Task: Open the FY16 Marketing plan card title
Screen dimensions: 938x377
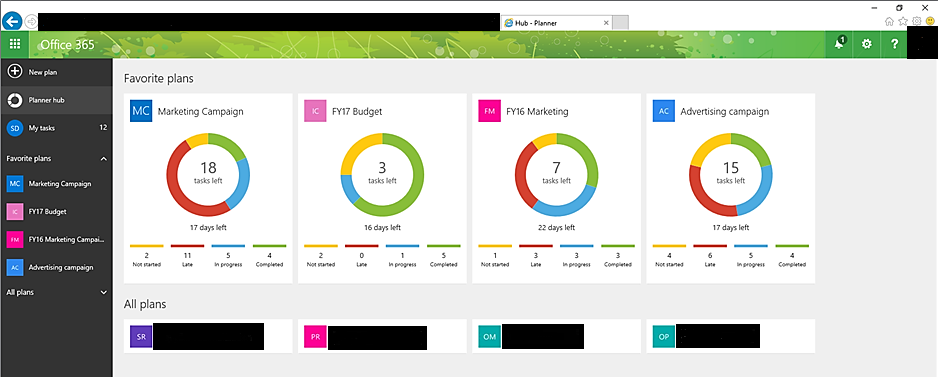Action: (537, 111)
